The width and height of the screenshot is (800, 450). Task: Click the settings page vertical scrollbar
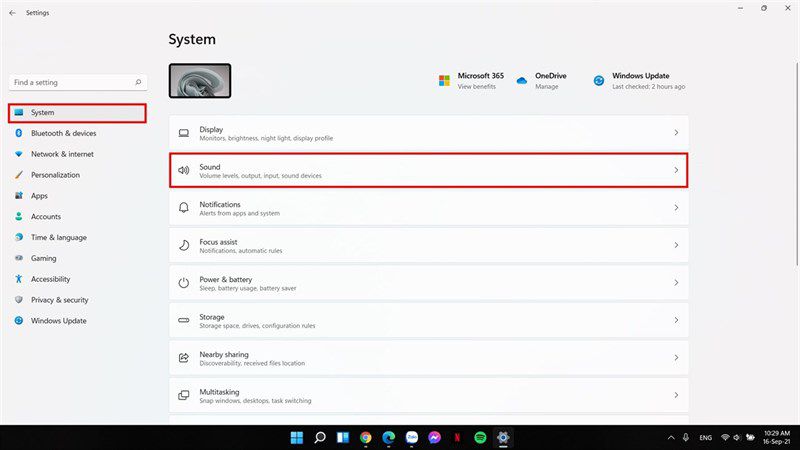coord(796,163)
